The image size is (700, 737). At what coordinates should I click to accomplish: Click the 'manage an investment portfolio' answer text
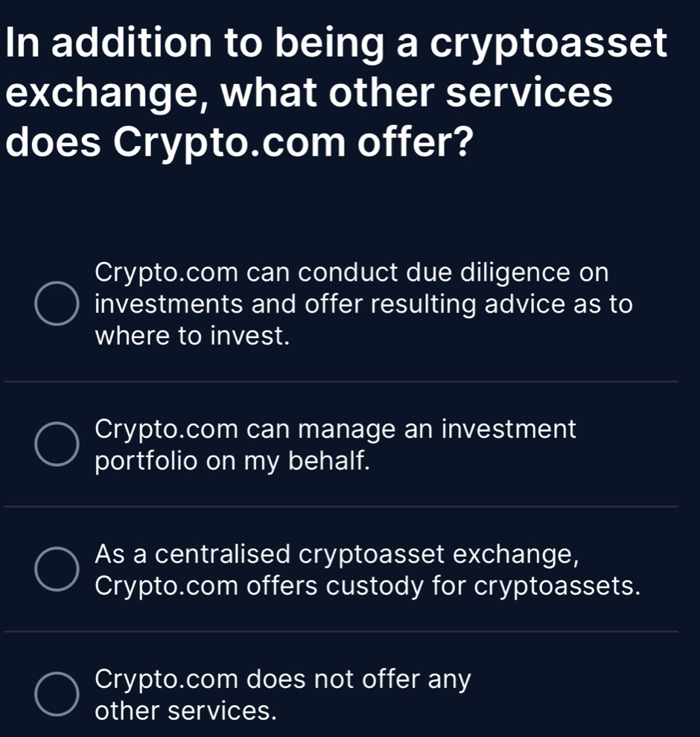[x=336, y=430]
